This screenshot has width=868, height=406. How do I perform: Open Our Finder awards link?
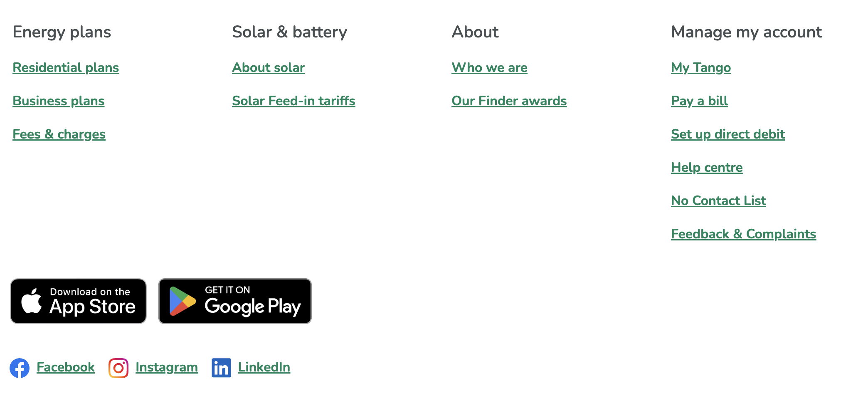pos(509,101)
